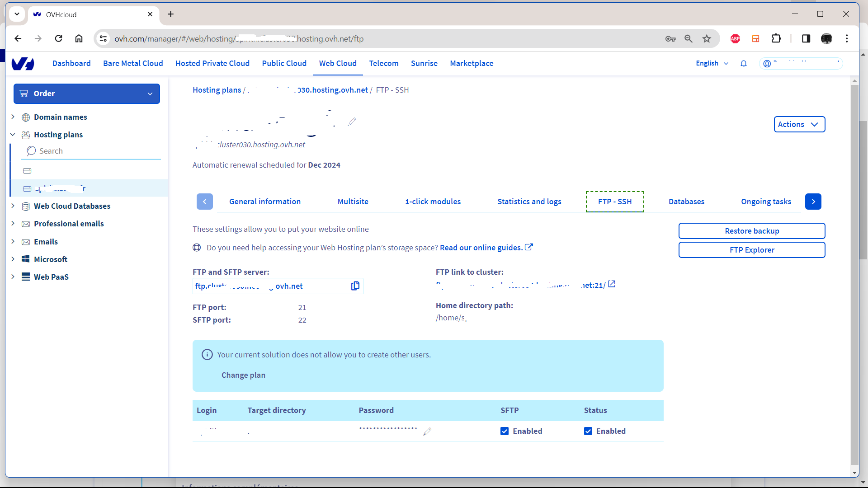Open the zoom magnifier icon
868x488 pixels.
[x=689, y=39]
